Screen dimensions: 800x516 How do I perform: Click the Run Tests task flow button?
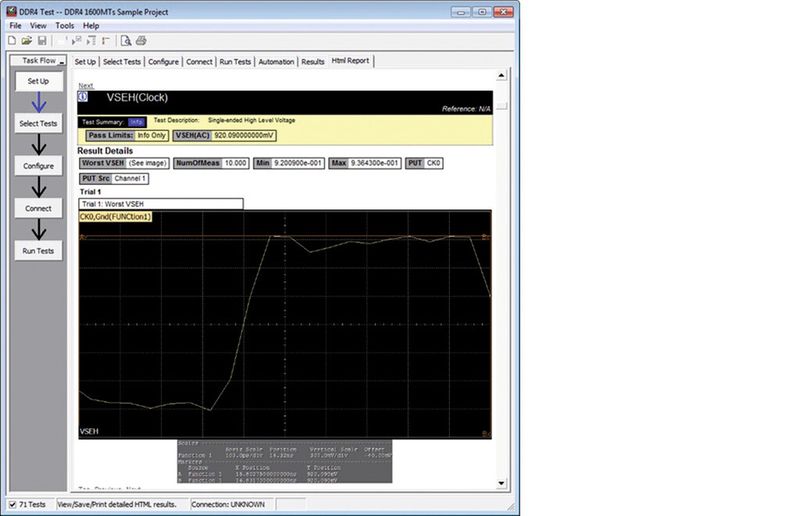(x=38, y=251)
